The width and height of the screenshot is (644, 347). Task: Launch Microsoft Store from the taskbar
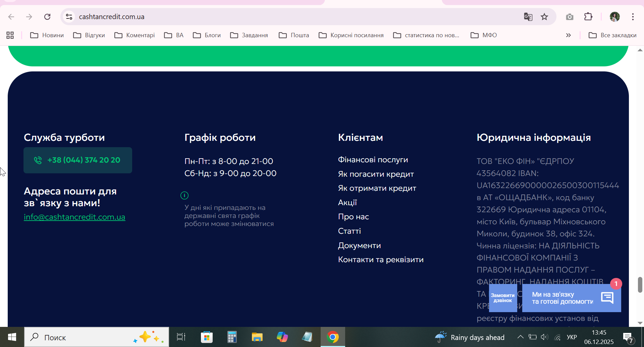click(207, 337)
